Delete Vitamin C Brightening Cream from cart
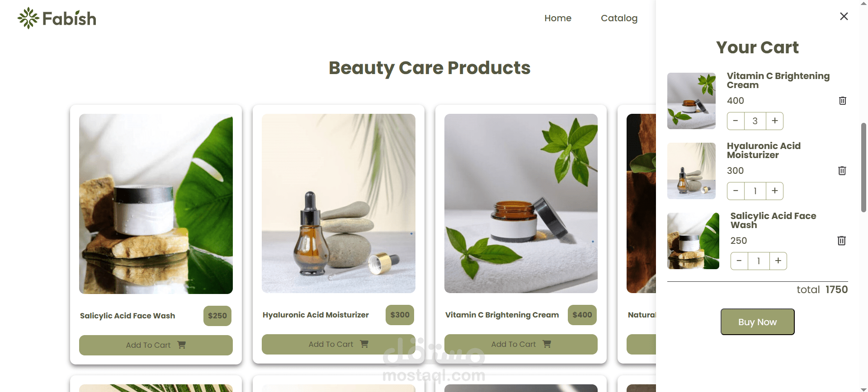The height and width of the screenshot is (392, 868). tap(843, 101)
